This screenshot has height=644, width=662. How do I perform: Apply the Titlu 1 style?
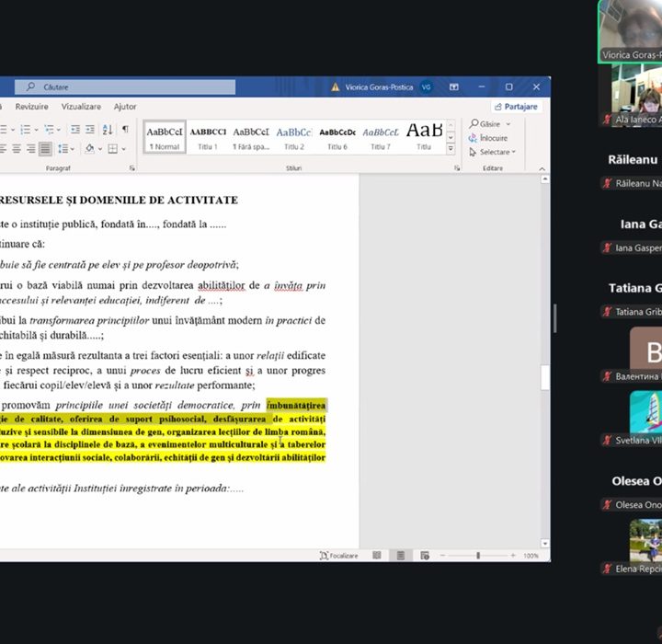tap(208, 136)
